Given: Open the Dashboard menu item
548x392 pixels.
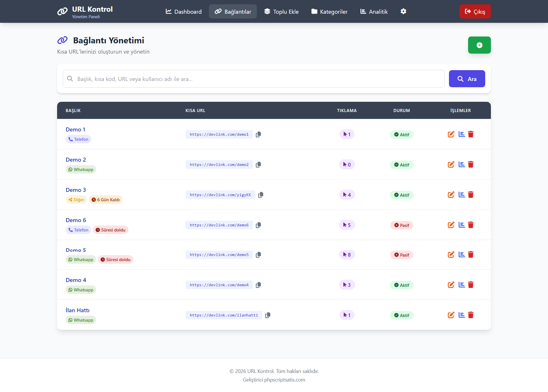Looking at the screenshot, I should [x=184, y=11].
